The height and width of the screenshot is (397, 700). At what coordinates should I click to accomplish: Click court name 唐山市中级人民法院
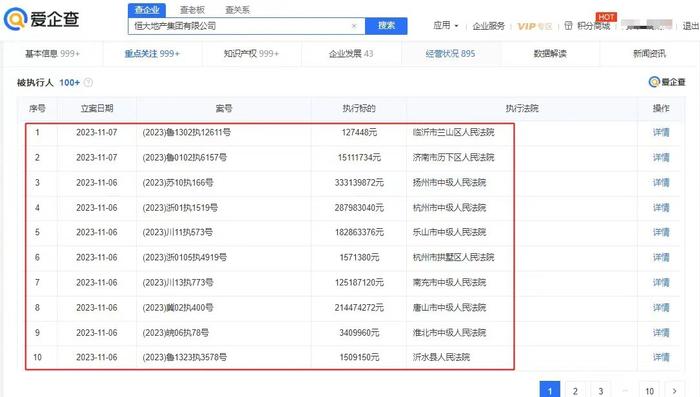coord(449,307)
